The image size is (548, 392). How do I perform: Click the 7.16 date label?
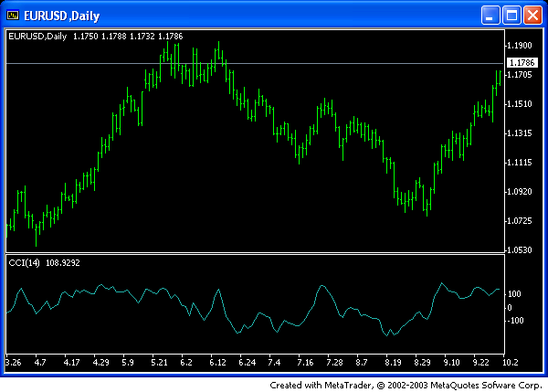(305, 362)
